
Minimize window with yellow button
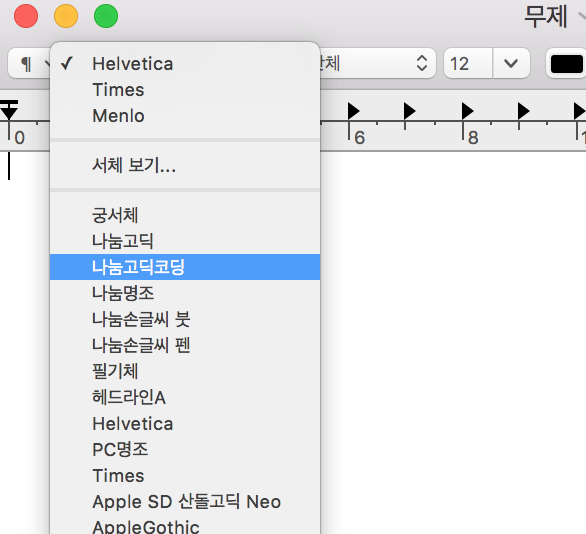66,16
